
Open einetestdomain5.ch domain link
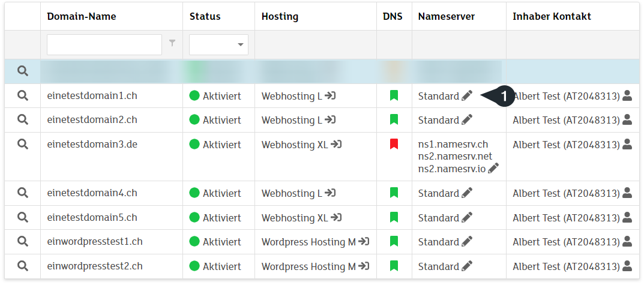click(92, 217)
